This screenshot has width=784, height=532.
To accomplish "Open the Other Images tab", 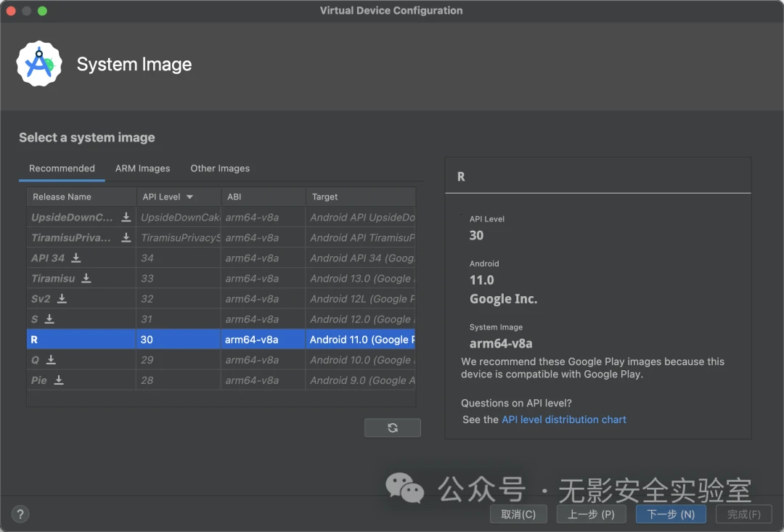I will click(220, 168).
